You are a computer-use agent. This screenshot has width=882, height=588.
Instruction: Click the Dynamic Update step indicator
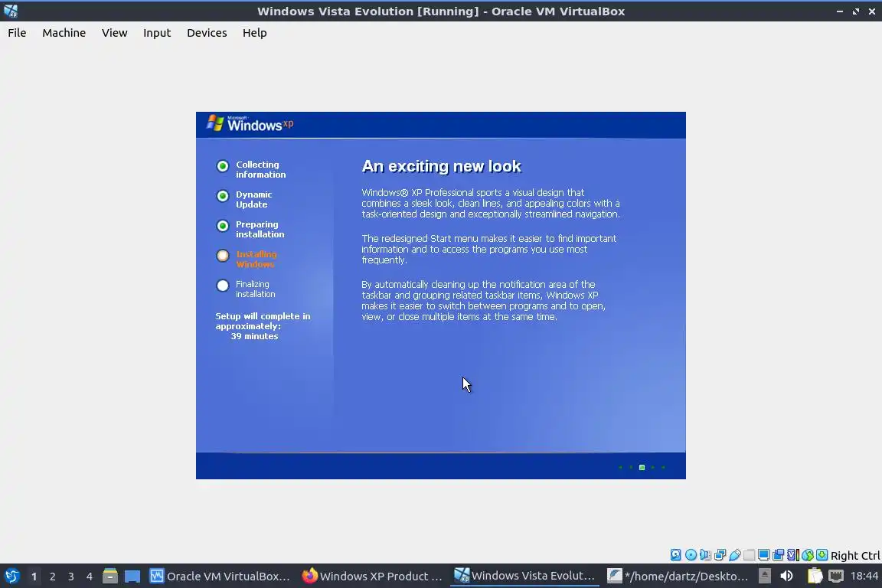tap(223, 196)
